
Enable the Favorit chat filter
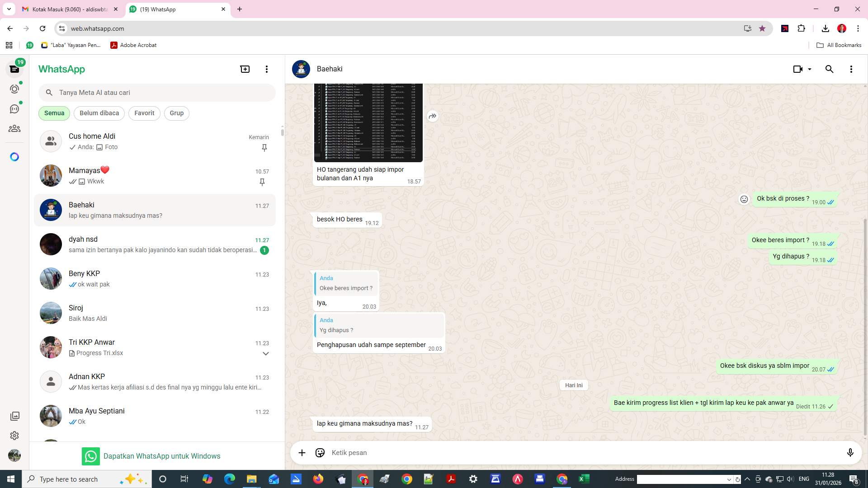pyautogui.click(x=144, y=113)
